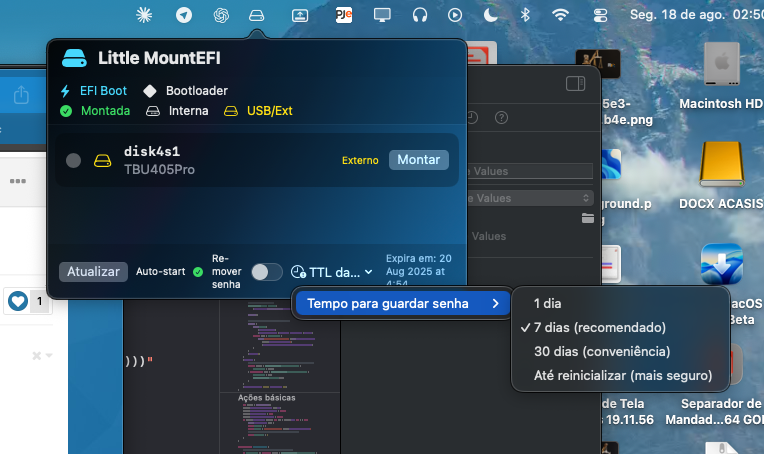
Task: Select the gray status dot for disk4s1
Action: [73, 160]
